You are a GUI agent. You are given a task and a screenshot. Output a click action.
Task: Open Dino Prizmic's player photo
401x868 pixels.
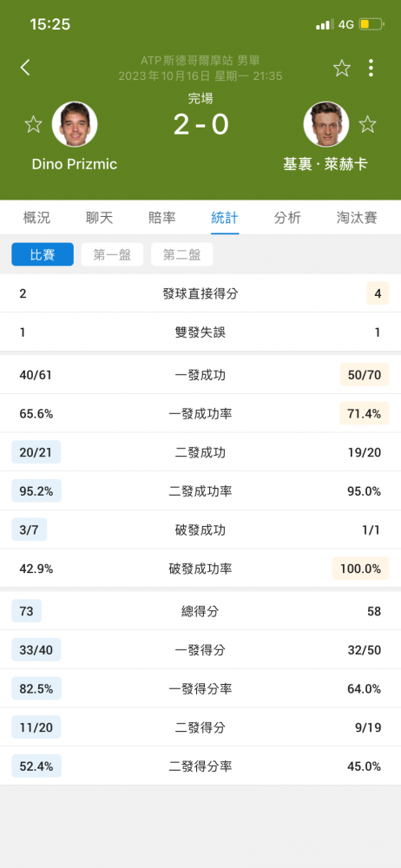click(75, 124)
